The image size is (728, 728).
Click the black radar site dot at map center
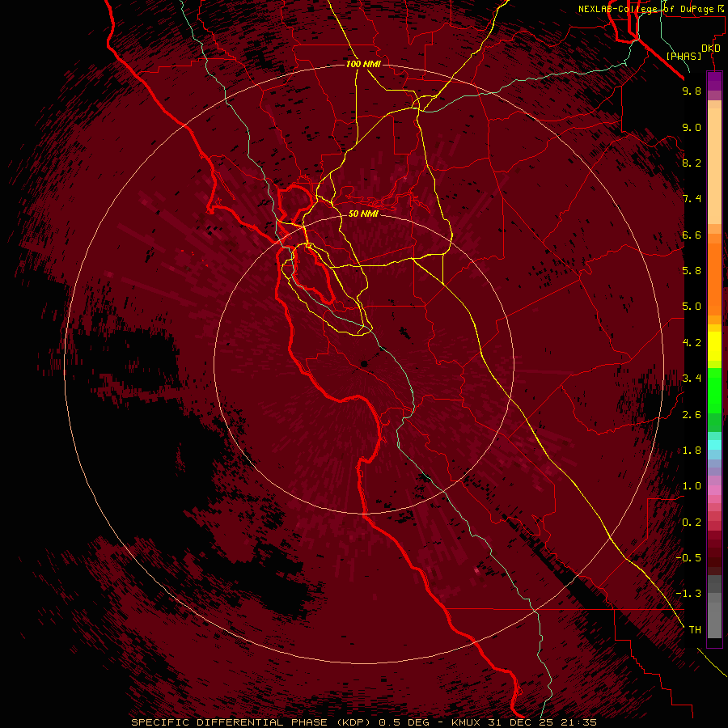tap(364, 364)
